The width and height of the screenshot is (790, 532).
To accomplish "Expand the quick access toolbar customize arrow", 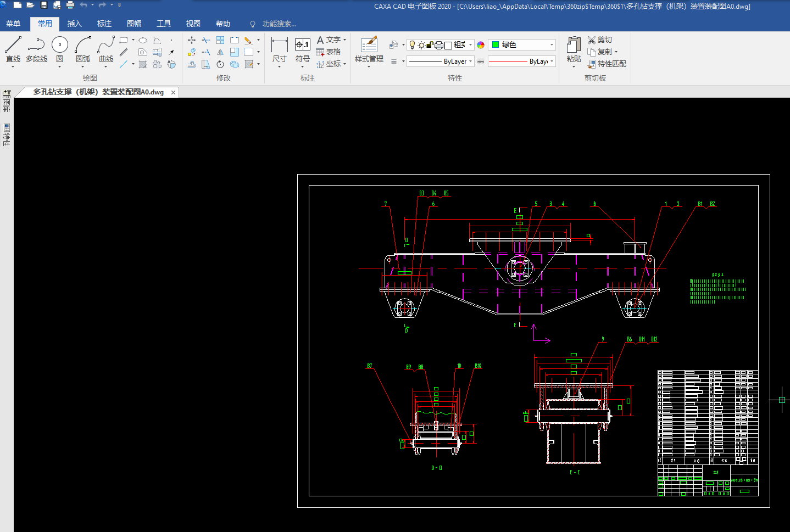I will coord(120,5).
